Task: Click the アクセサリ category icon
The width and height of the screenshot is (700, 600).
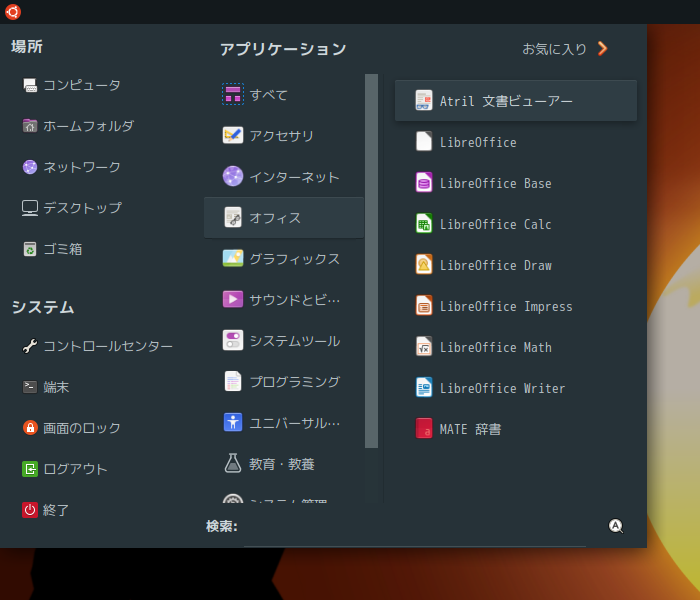Action: pyautogui.click(x=233, y=135)
